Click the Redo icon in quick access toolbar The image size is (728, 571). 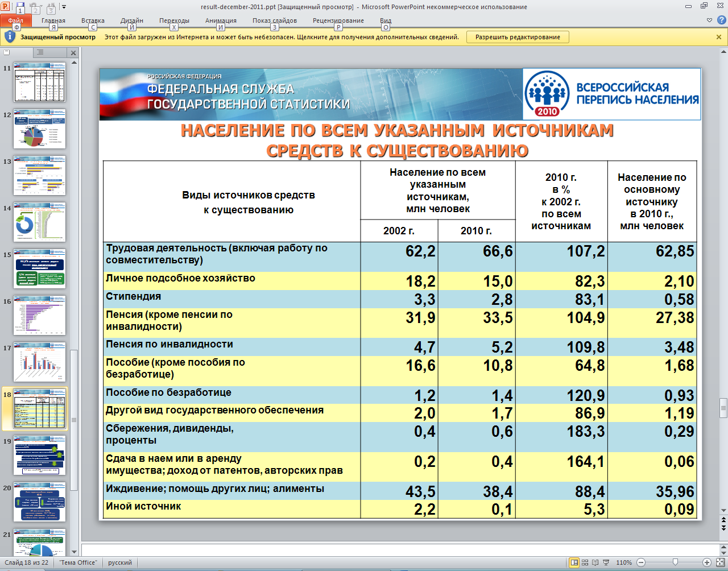[51, 7]
